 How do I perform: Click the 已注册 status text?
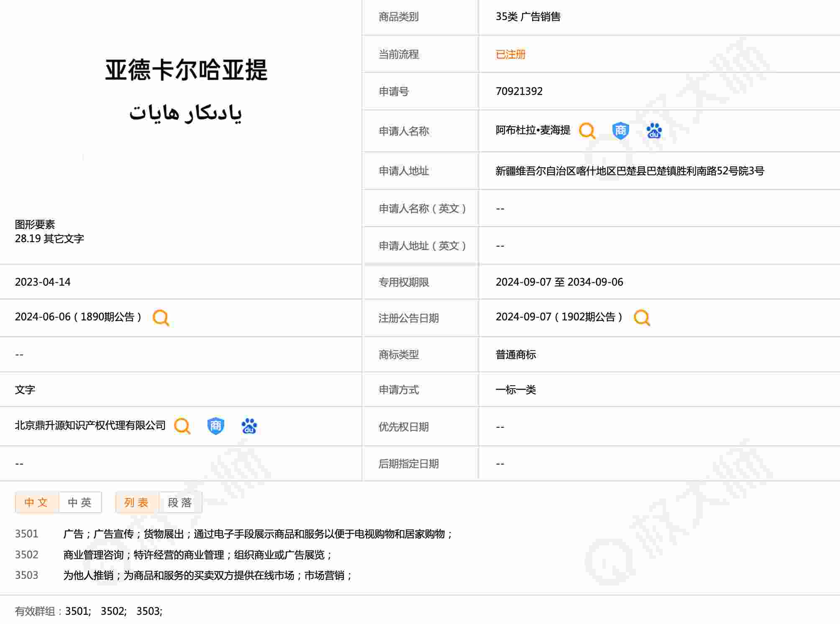click(x=510, y=54)
